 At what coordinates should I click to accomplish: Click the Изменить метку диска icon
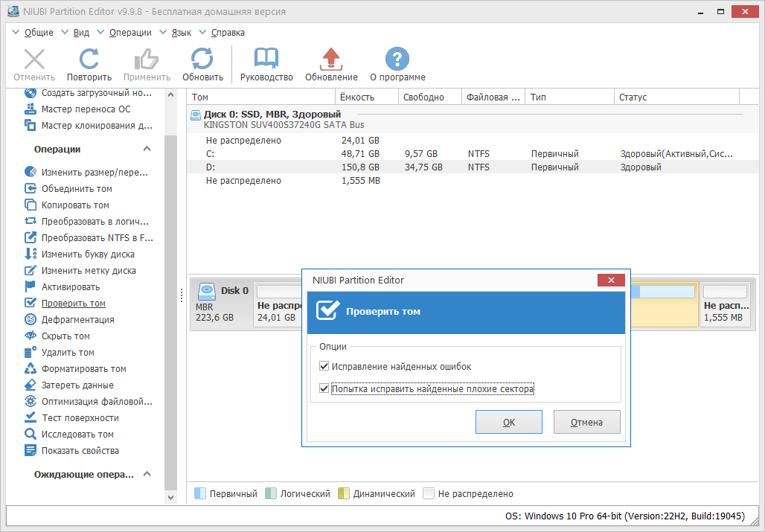(x=31, y=270)
